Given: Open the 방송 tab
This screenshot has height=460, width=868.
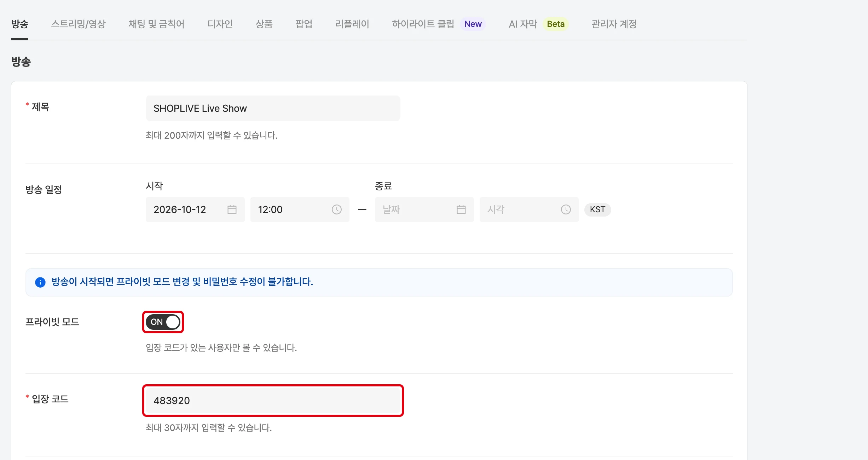Looking at the screenshot, I should click(x=20, y=24).
